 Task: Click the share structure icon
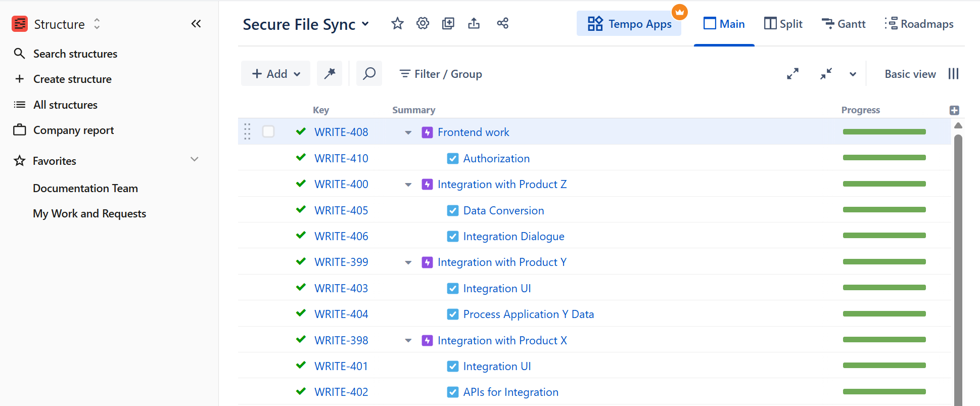pos(502,24)
